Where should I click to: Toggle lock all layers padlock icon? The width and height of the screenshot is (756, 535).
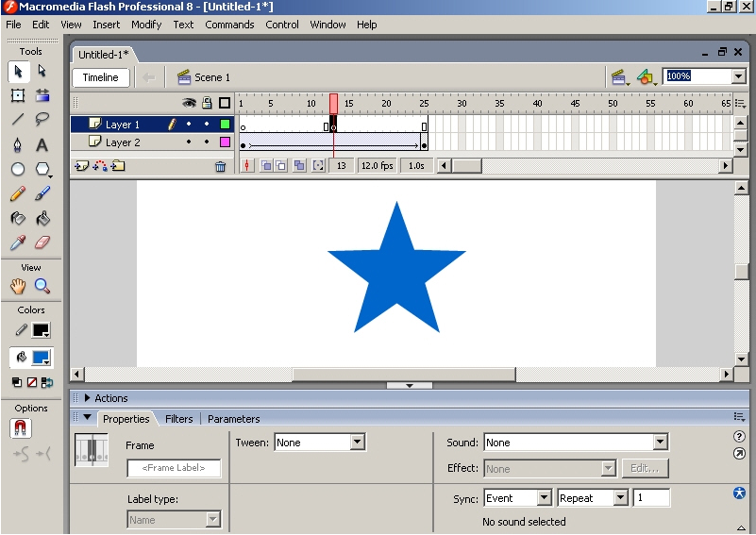point(207,103)
